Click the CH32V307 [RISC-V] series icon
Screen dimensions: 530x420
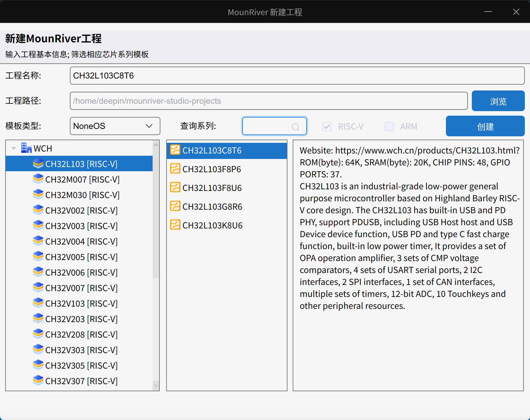38,381
